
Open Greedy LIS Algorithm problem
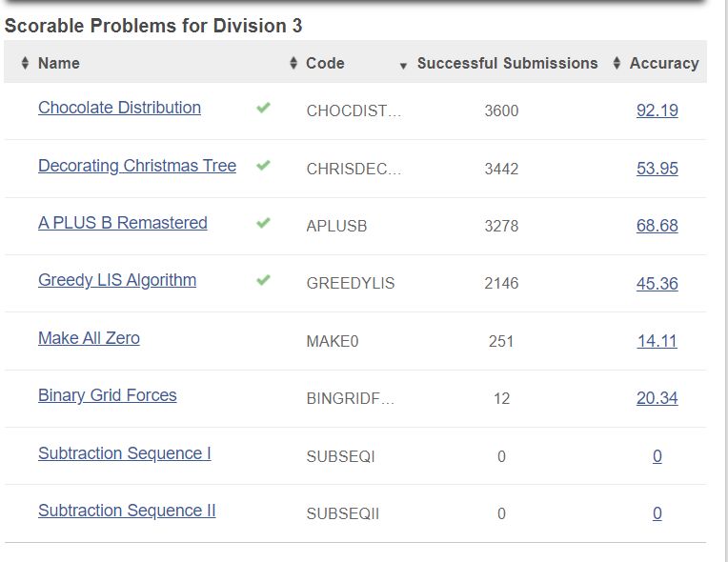tap(116, 280)
